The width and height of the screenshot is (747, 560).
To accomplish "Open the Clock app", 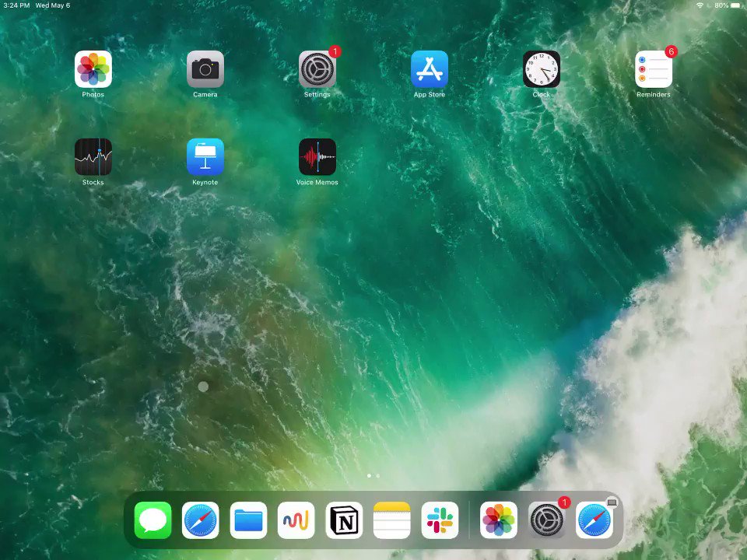I will tap(542, 69).
